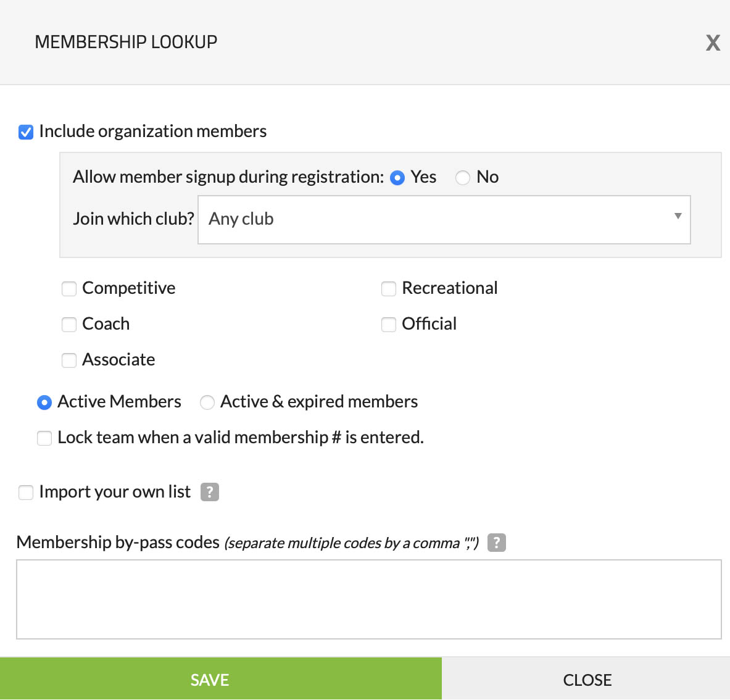Open the Join which club dropdown

point(443,220)
